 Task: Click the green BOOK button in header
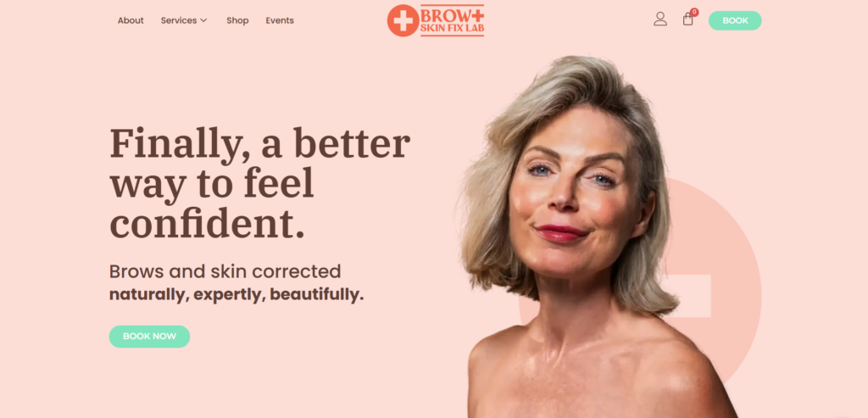[735, 20]
